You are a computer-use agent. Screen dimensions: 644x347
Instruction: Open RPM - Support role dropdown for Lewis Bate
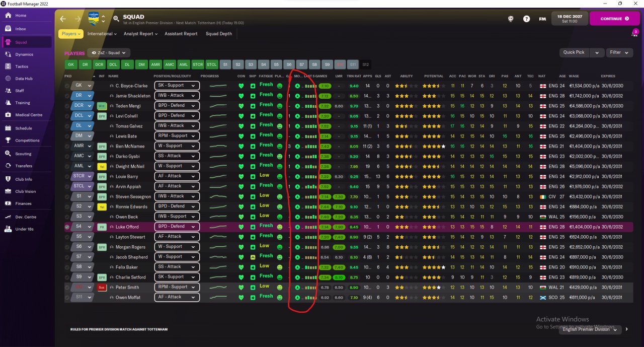point(177,136)
